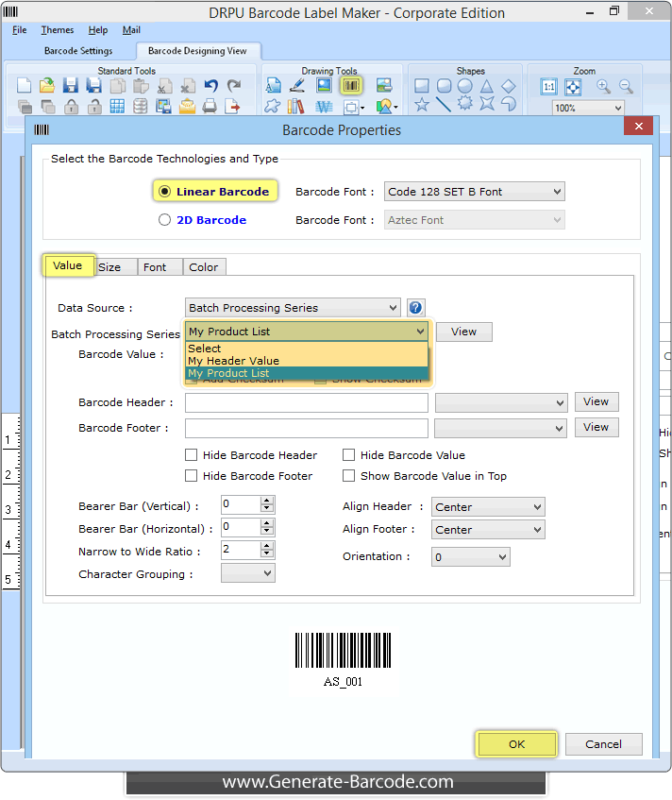Select the diagonal Line shape
The image size is (672, 800).
coord(443,104)
